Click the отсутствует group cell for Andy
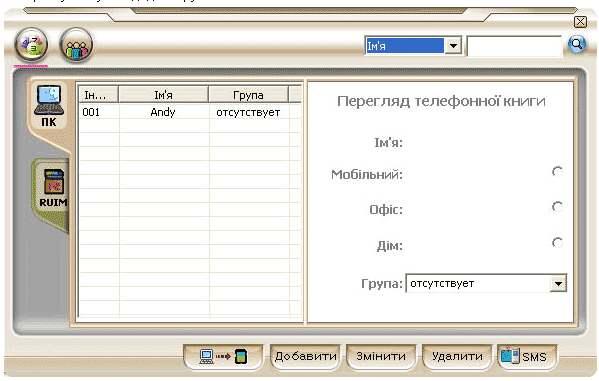 click(248, 112)
